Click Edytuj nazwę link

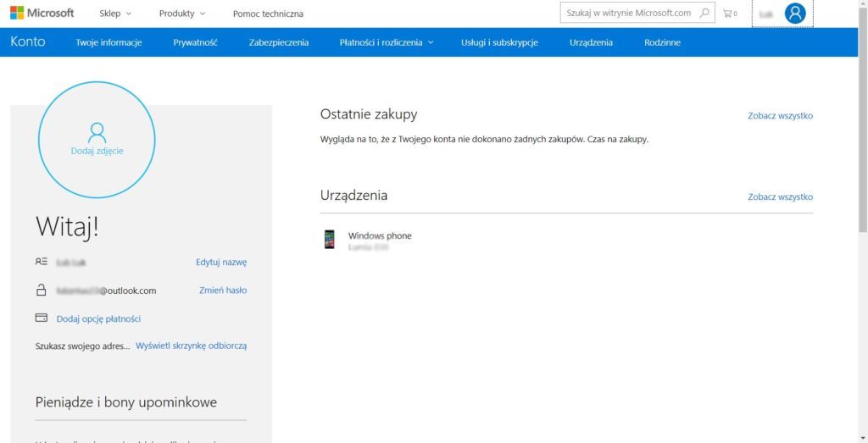[x=221, y=262]
